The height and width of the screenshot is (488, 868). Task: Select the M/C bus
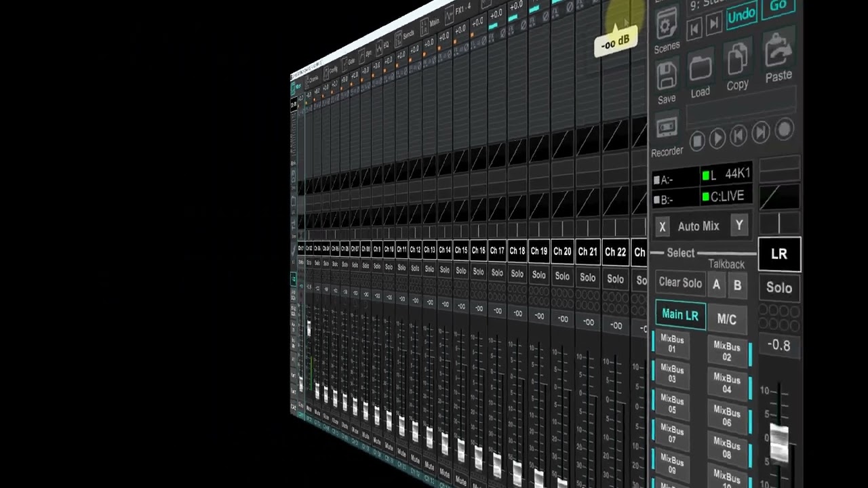coord(726,319)
